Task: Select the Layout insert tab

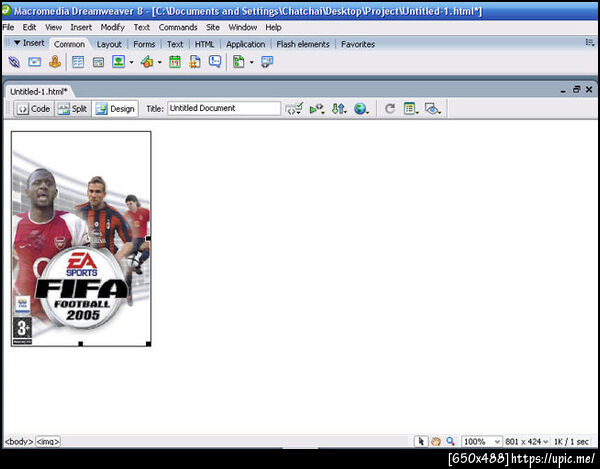Action: pos(109,44)
